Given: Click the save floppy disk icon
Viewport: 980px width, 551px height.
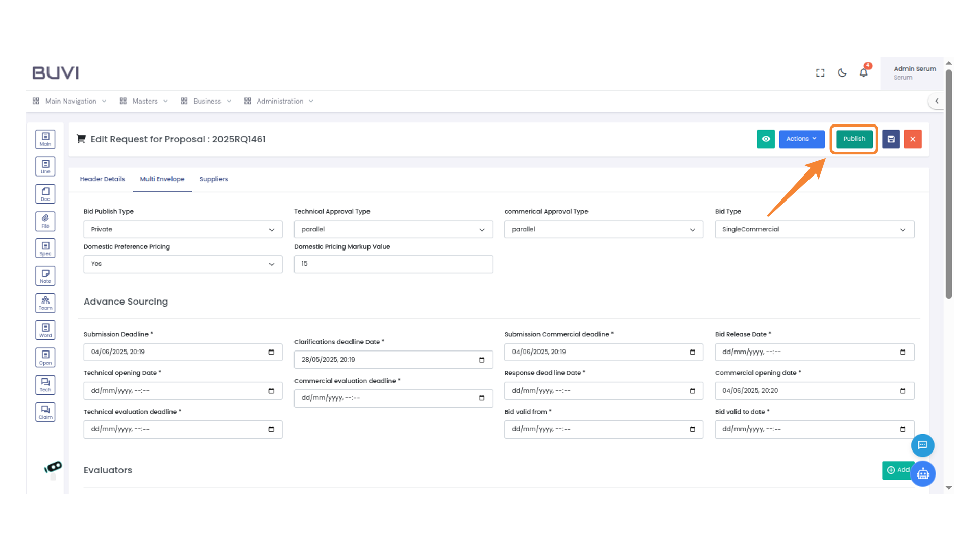Looking at the screenshot, I should [891, 139].
